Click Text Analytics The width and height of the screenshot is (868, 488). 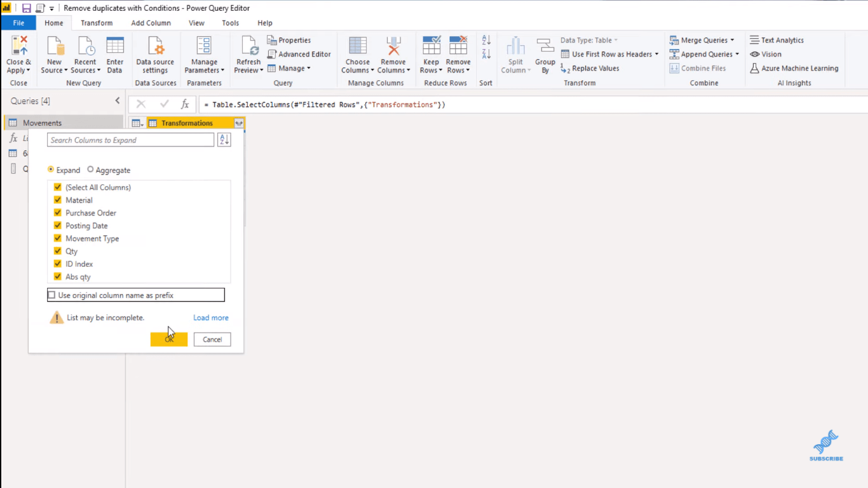point(776,40)
